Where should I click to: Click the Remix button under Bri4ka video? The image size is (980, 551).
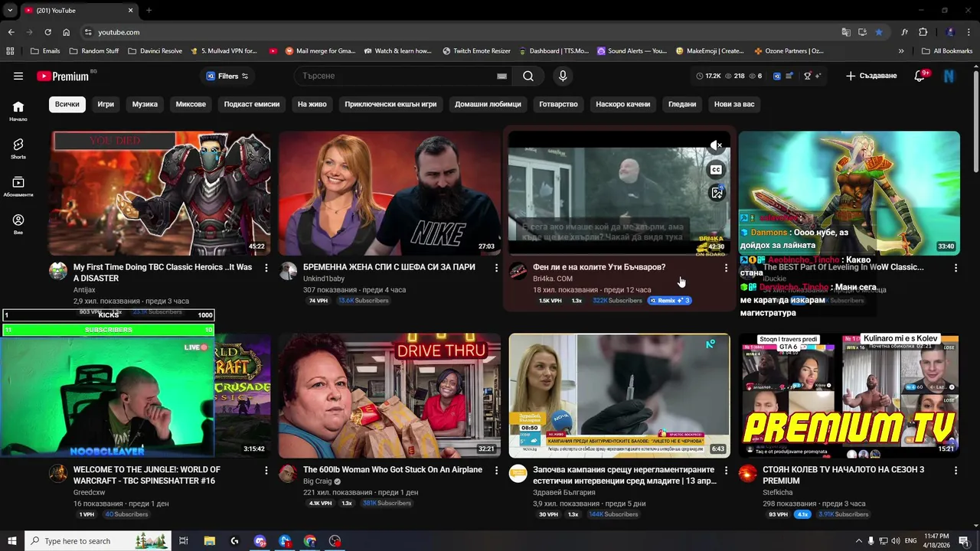670,301
